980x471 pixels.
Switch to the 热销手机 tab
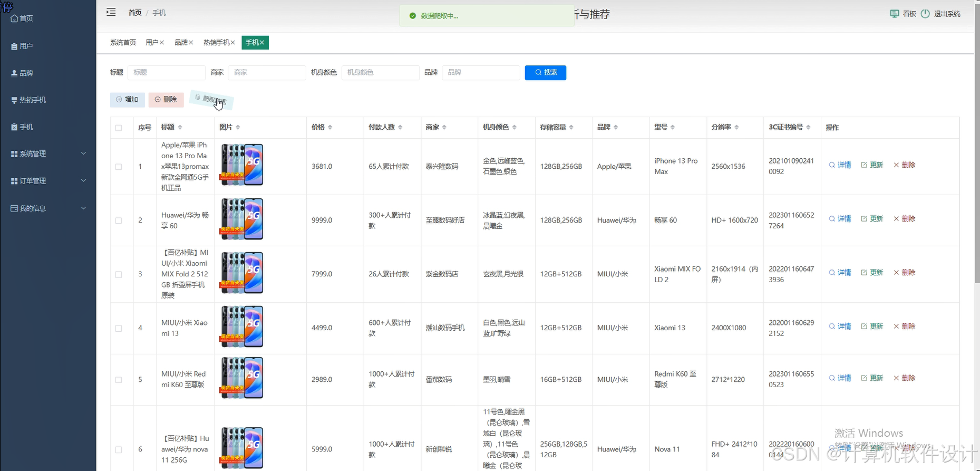point(216,43)
